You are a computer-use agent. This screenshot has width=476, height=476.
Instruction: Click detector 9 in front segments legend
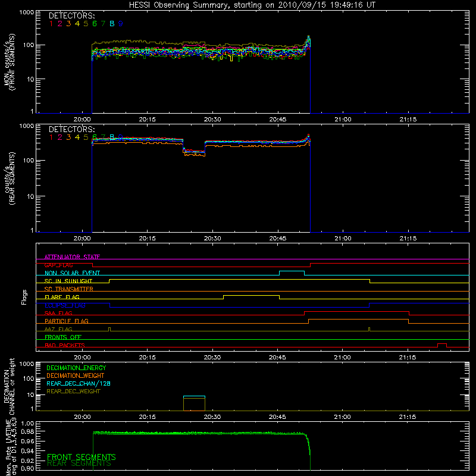point(121,24)
